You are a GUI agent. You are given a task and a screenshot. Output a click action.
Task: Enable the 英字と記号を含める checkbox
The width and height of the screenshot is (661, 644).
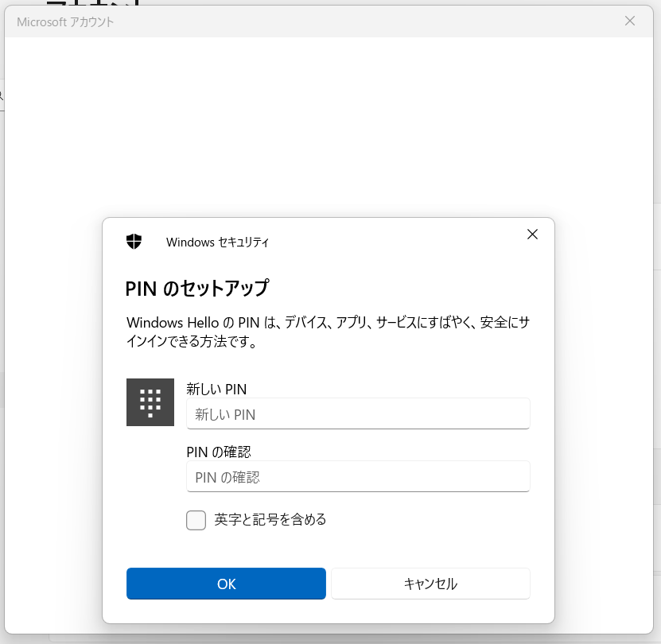(x=196, y=520)
